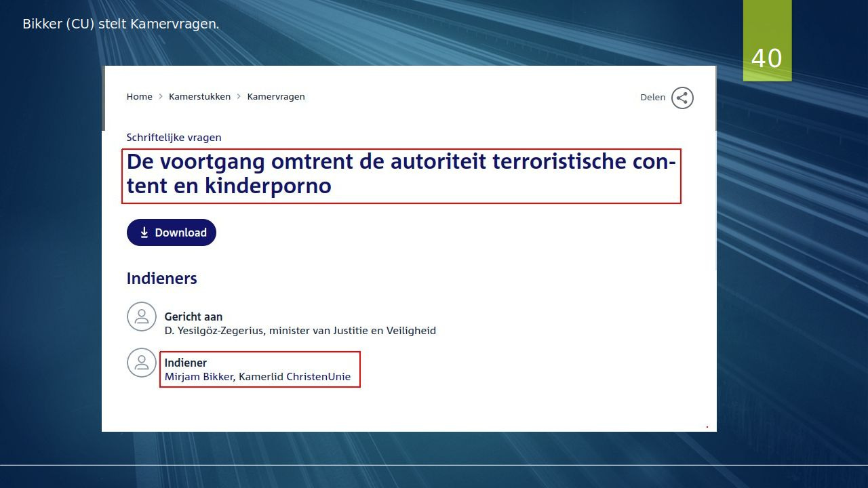The width and height of the screenshot is (868, 488).
Task: Click the 'Schriftelijke vragen' label
Action: point(174,138)
